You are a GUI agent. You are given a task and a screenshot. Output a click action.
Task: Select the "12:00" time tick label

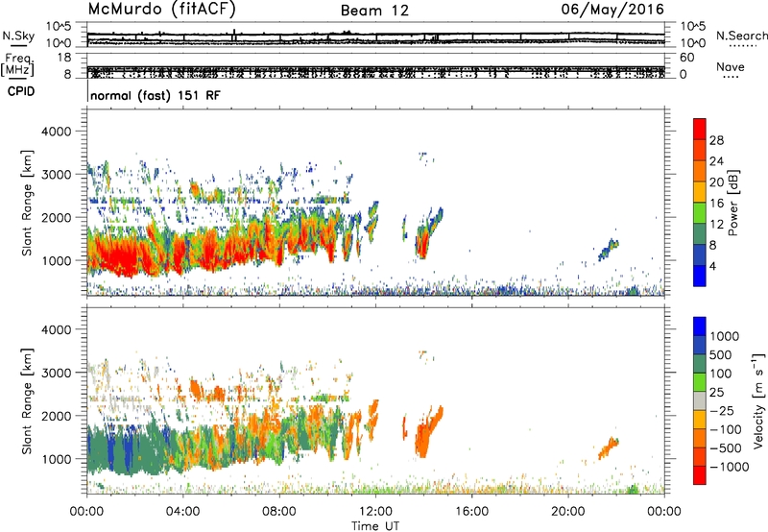click(x=375, y=512)
